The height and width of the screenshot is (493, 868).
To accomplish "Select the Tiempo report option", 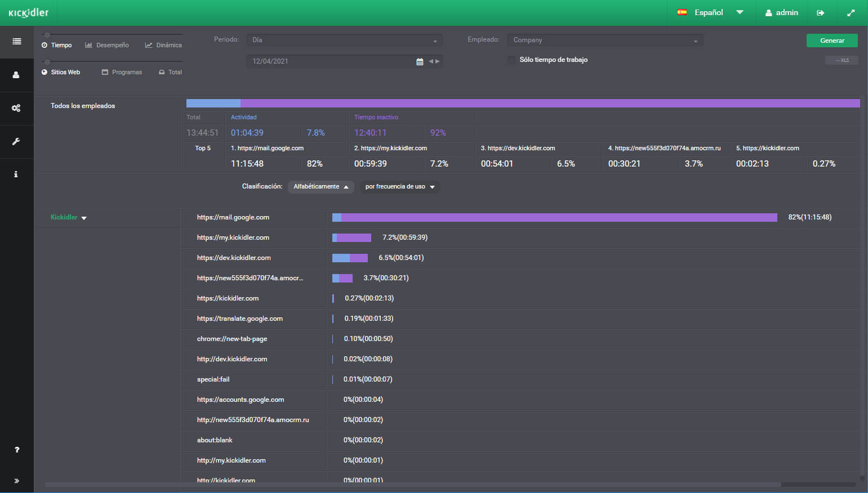I will 57,45.
